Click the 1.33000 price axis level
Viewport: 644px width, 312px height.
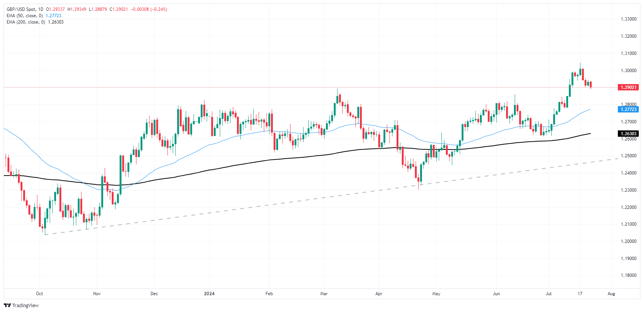pos(628,19)
